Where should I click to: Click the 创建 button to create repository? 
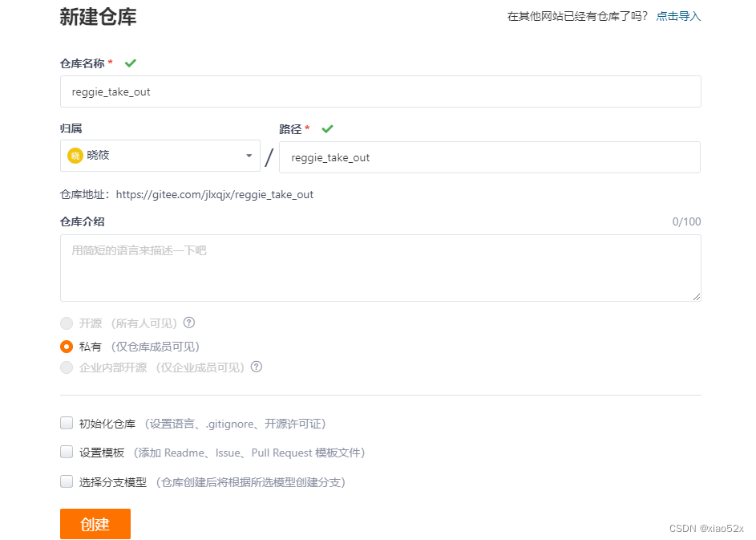pos(95,523)
